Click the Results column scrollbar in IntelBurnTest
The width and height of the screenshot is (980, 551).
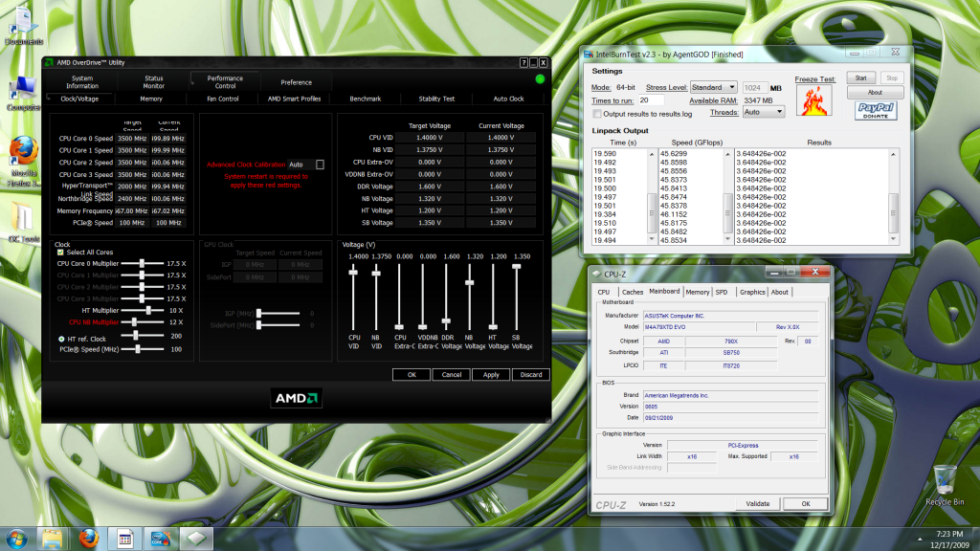point(893,196)
